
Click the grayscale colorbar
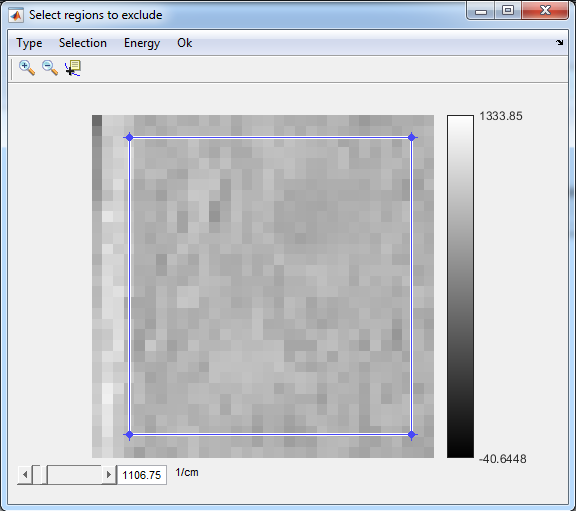pyautogui.click(x=460, y=287)
